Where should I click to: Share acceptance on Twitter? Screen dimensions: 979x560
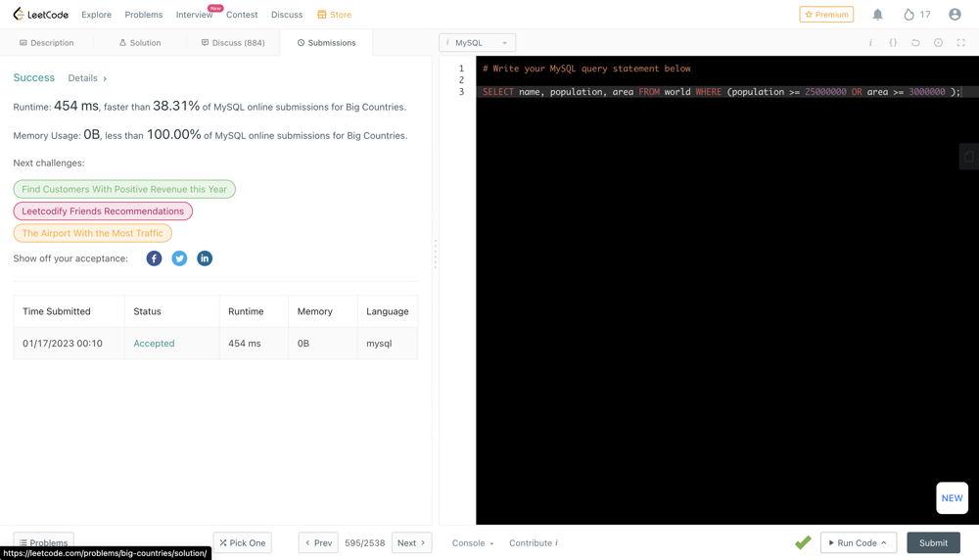(179, 258)
